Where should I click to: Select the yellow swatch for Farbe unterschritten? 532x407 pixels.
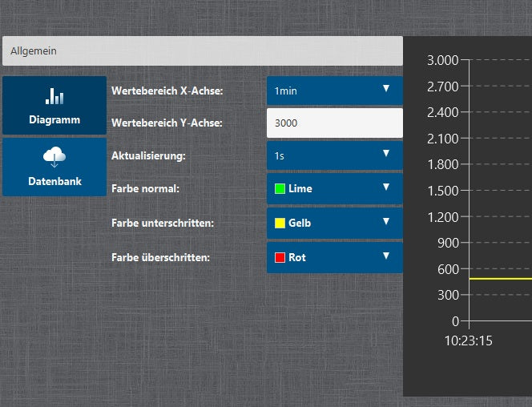pyautogui.click(x=280, y=224)
